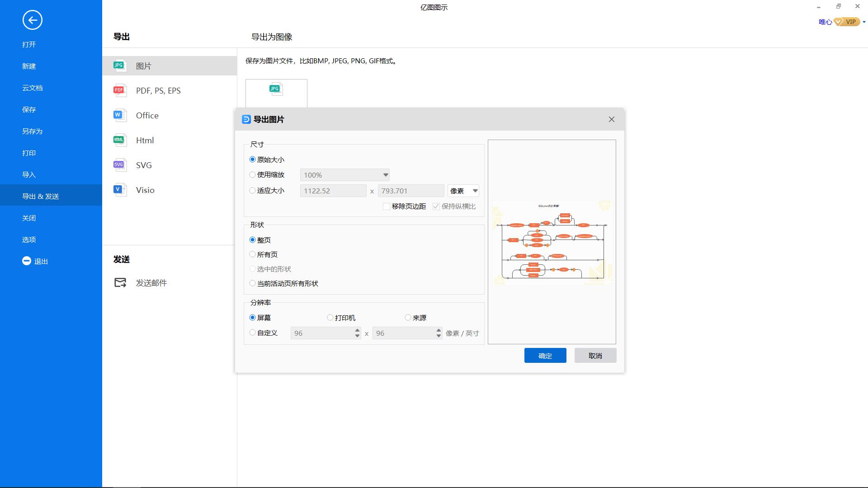
Task: Confirm export with the 确定 button
Action: coord(545,355)
